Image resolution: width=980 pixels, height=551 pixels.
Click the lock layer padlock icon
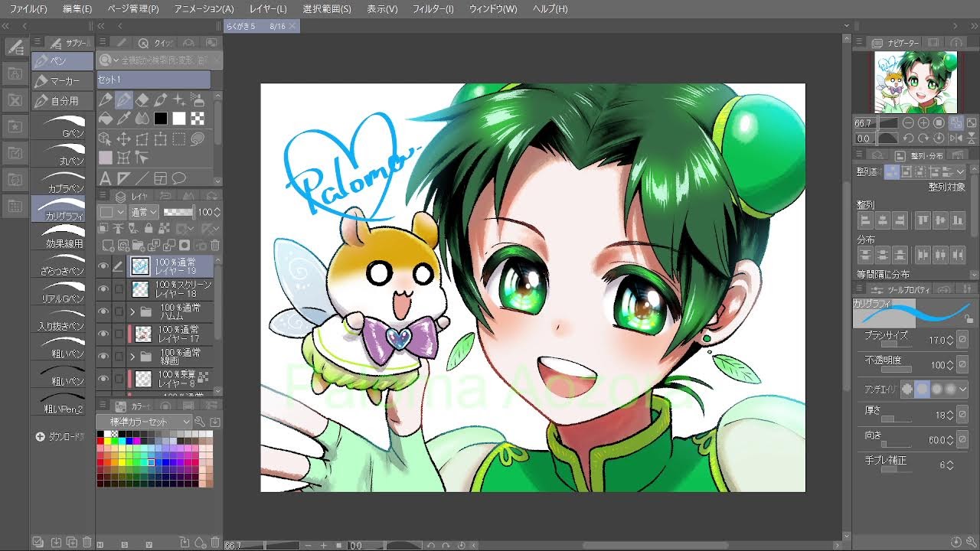(x=149, y=228)
